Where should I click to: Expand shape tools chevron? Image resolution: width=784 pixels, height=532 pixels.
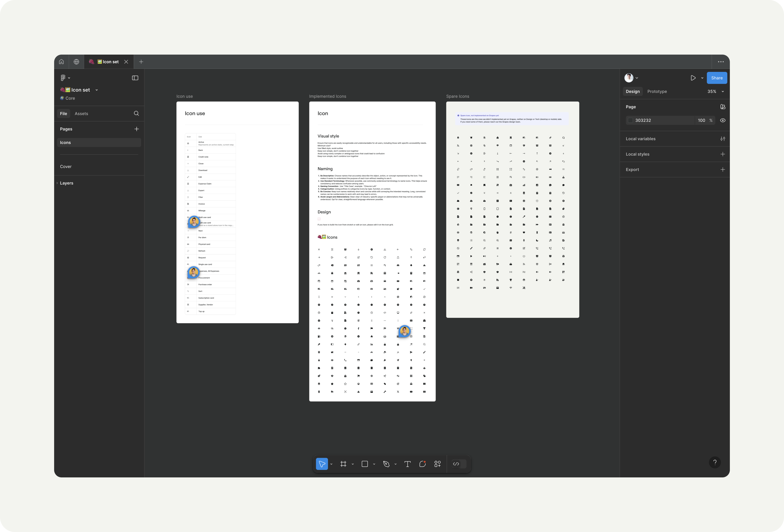pyautogui.click(x=374, y=464)
